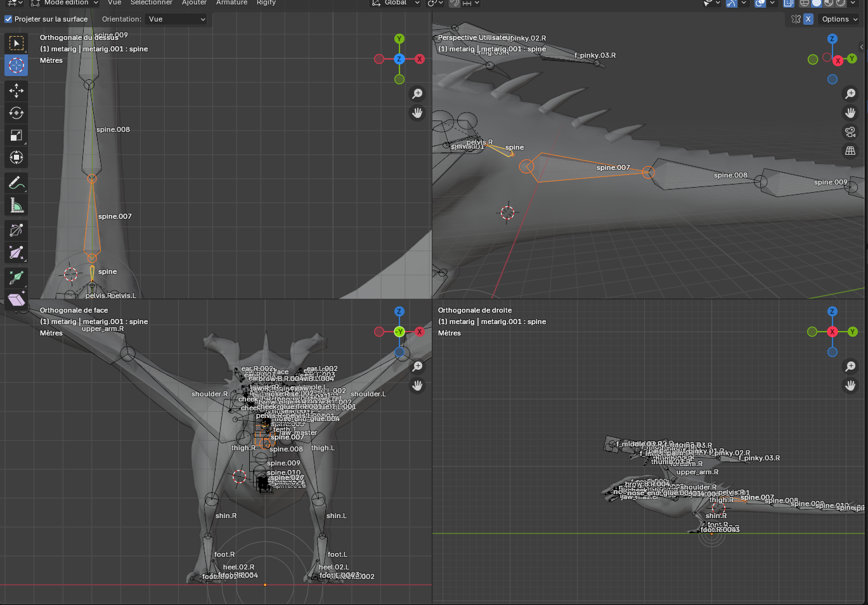Image resolution: width=868 pixels, height=605 pixels.
Task: Select the Shear tool
Action: 16,300
